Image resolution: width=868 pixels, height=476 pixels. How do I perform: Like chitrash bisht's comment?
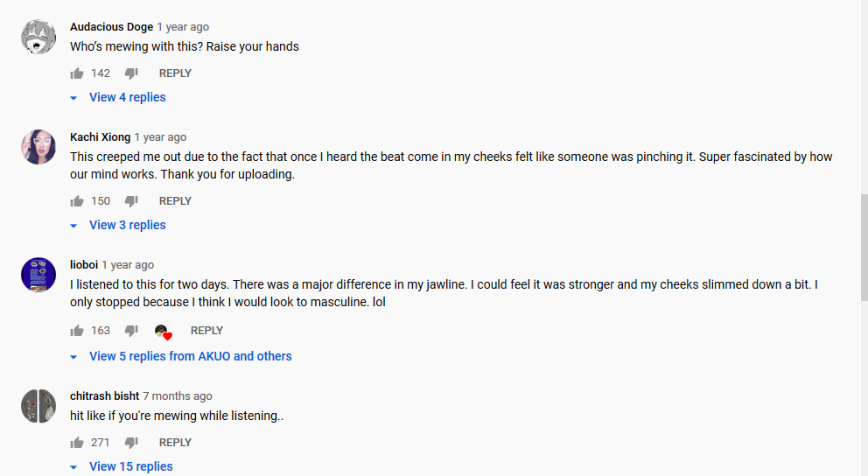(77, 443)
